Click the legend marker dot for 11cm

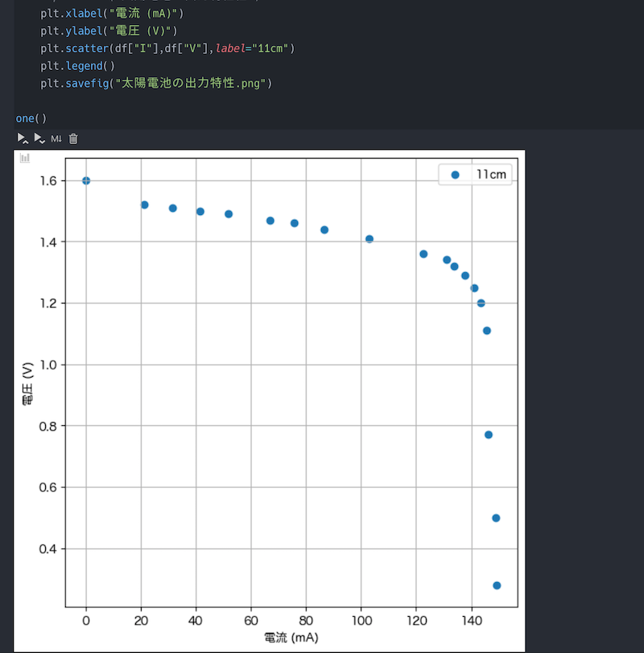[x=454, y=174]
